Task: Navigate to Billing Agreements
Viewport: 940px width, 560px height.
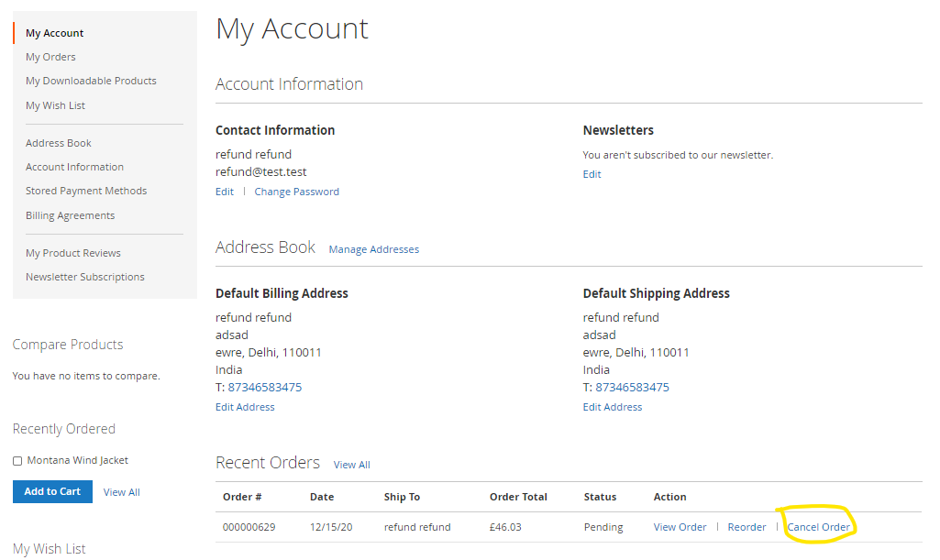Action: pyautogui.click(x=70, y=215)
